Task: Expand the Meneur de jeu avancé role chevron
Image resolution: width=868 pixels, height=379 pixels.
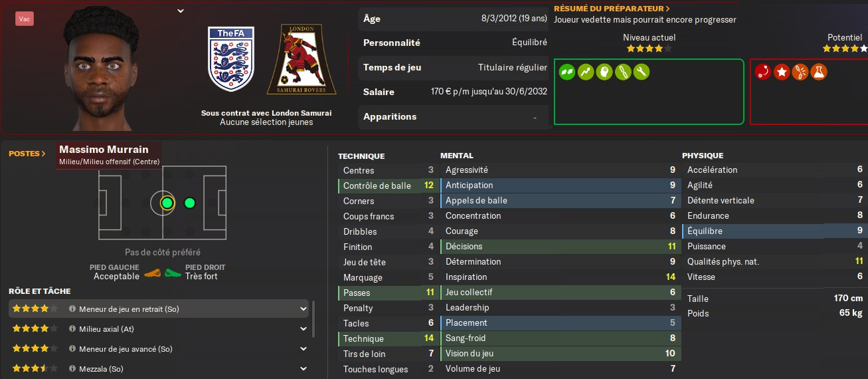Action: click(x=304, y=349)
